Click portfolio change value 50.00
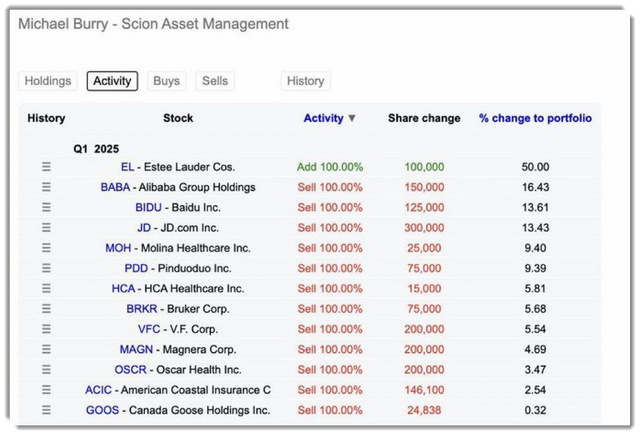 click(x=535, y=167)
